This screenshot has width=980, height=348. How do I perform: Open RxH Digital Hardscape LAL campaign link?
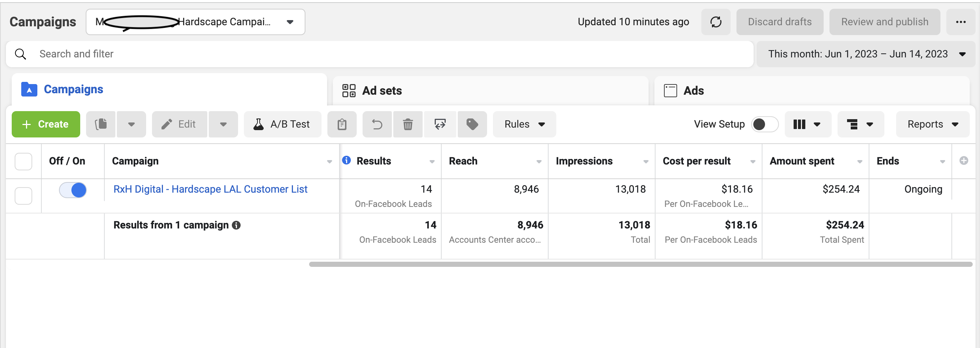click(210, 189)
